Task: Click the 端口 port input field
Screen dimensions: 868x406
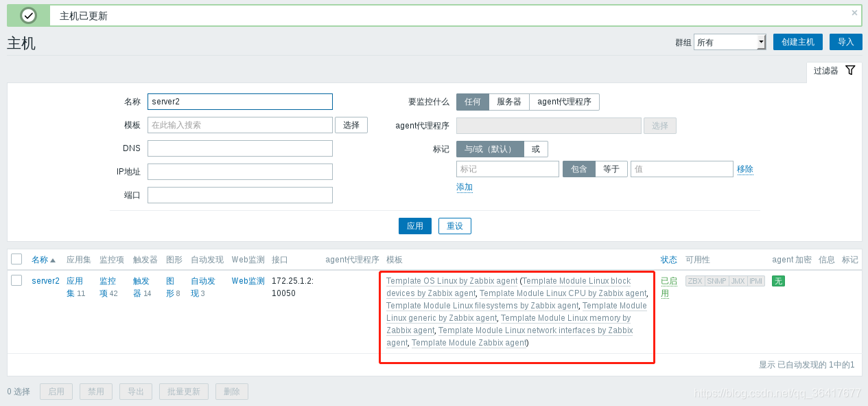Action: pos(240,195)
